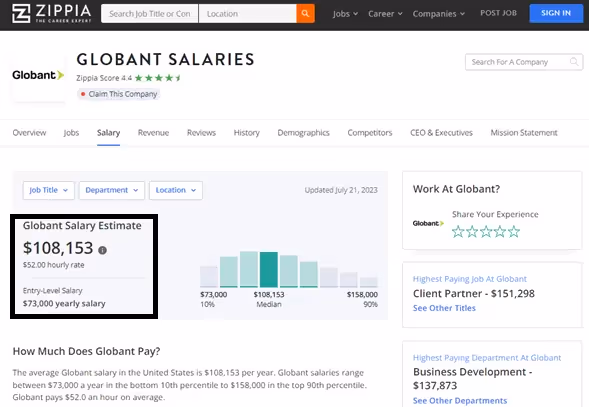Click the magnifier in company search box
Viewport: 589px width, 407px height.
pyautogui.click(x=574, y=62)
